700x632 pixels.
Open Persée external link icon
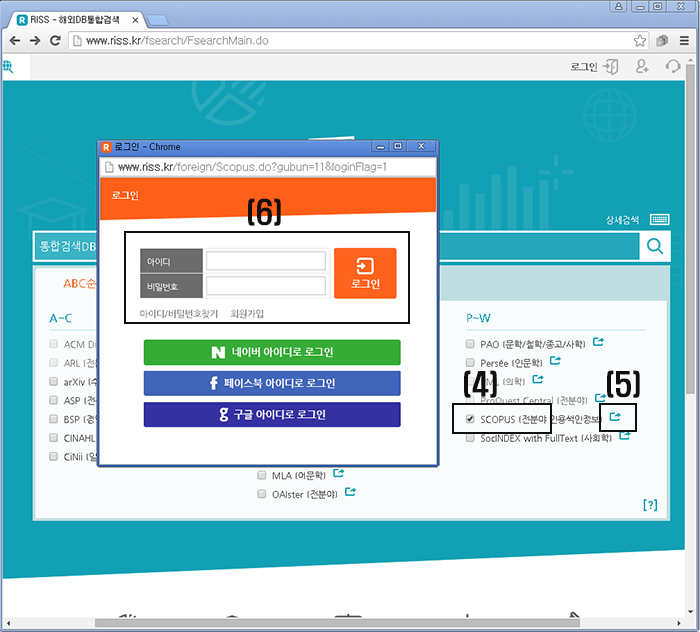point(555,360)
